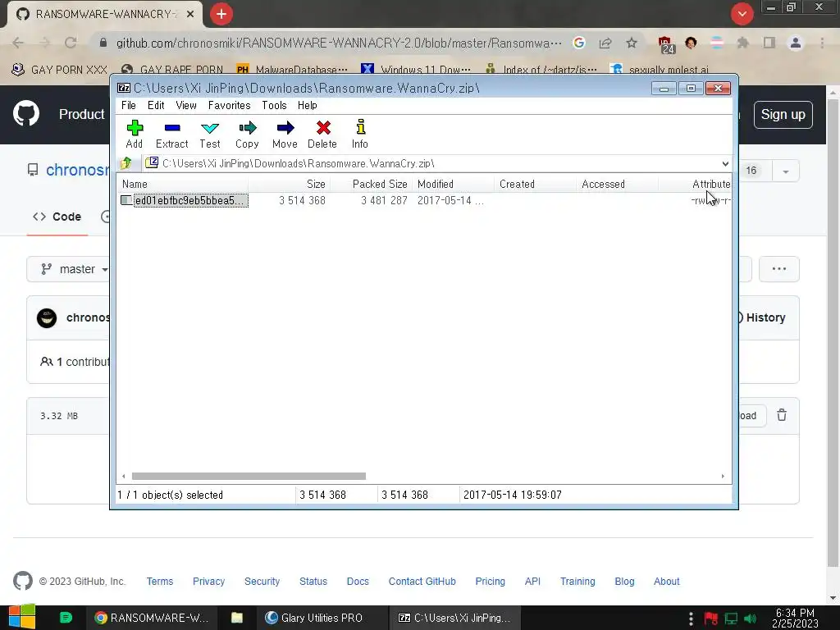Switch to Chrome RANSOMWARE taskbar item
840x630 pixels.
152,618
